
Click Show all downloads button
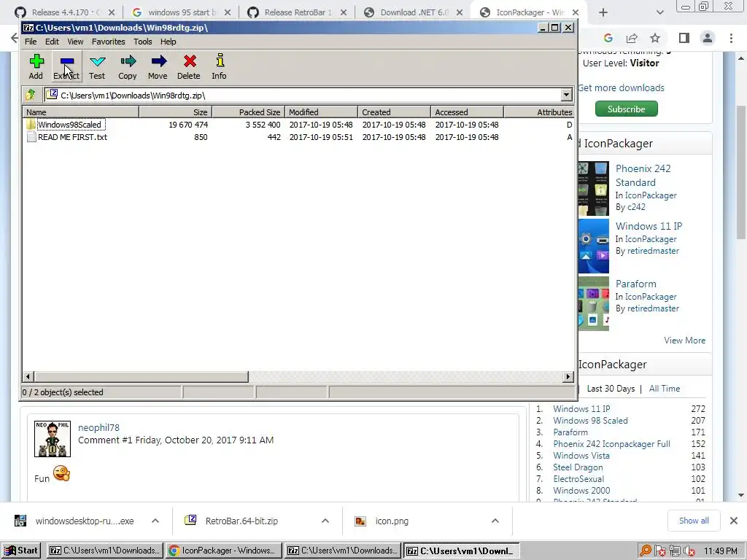[x=694, y=521]
